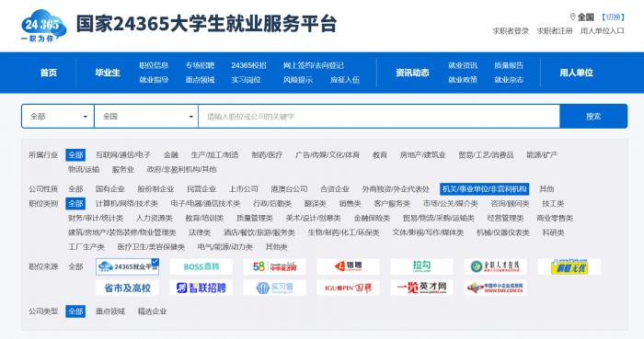Filter company nature by 民营企业
The image size is (644, 339).
pyautogui.click(x=201, y=189)
